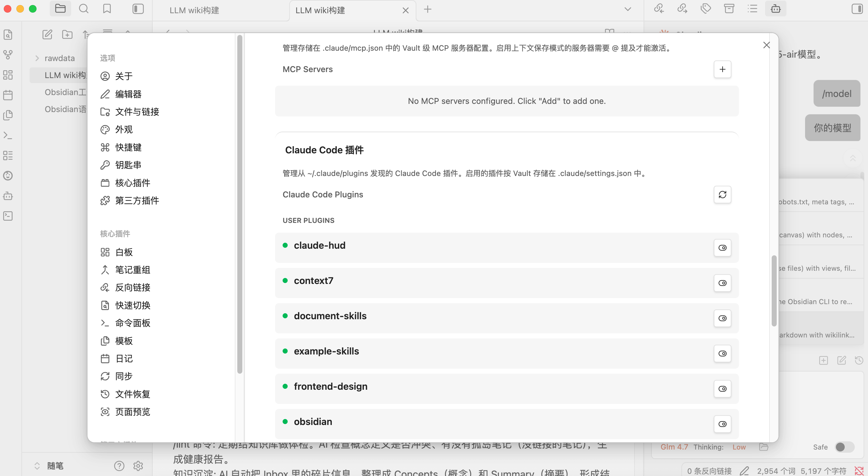Change the Thinking level Low dropdown
This screenshot has width=868, height=476.
(739, 447)
